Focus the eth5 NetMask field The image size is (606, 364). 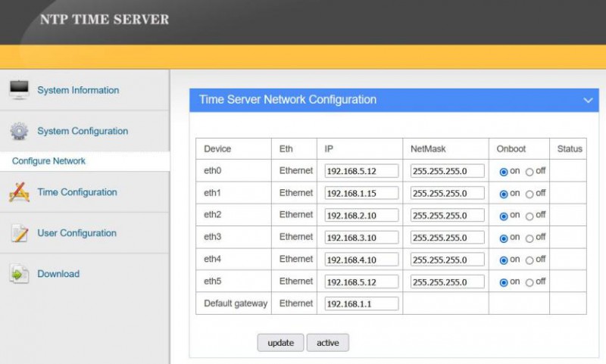coord(447,282)
